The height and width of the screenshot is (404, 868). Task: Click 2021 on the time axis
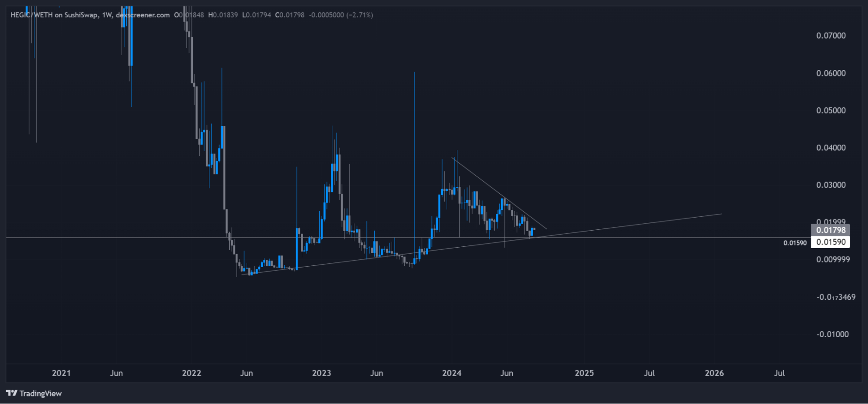tap(61, 373)
